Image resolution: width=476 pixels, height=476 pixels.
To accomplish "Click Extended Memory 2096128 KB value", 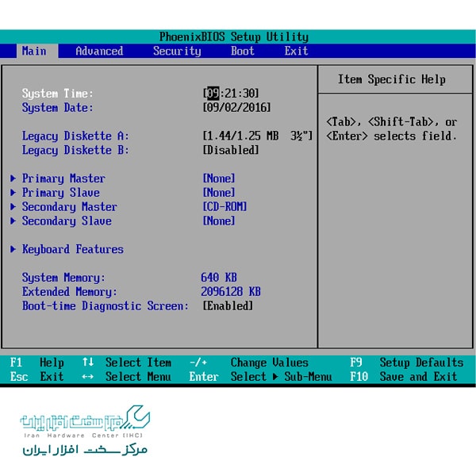I will (231, 292).
